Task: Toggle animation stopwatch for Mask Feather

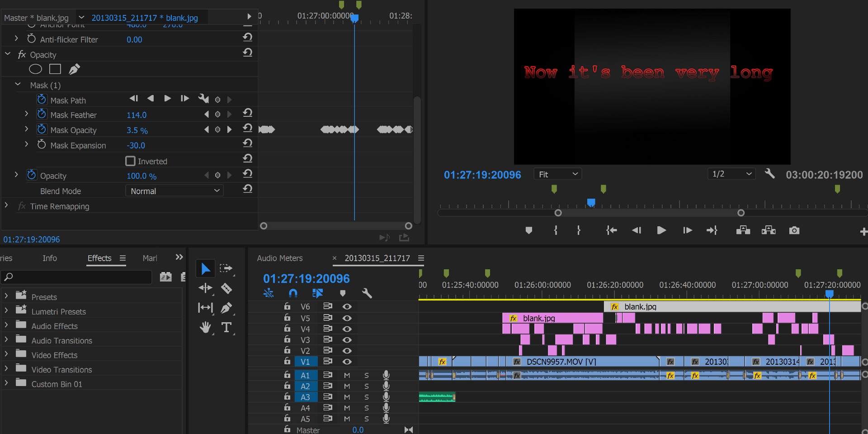Action: [x=42, y=114]
